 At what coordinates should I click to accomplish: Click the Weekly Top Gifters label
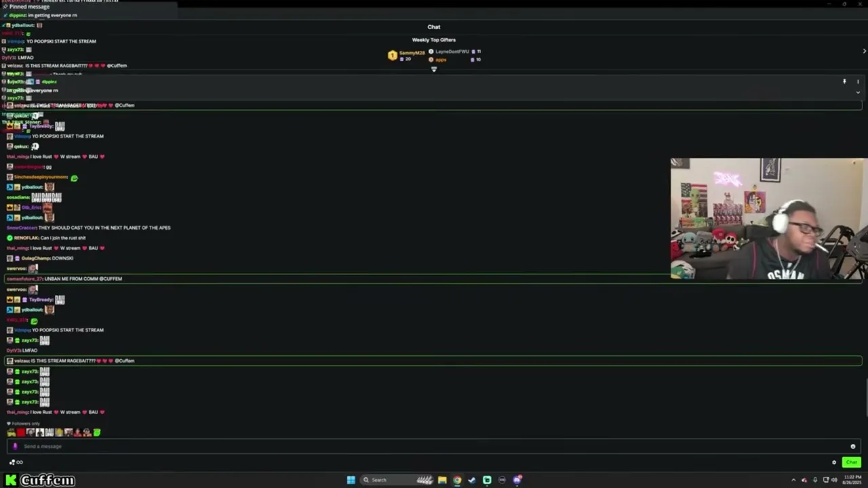[x=434, y=40]
